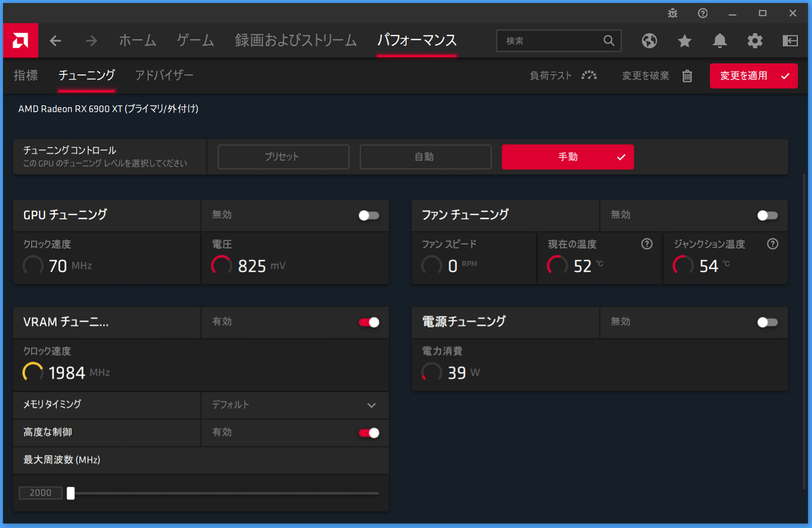Image resolution: width=812 pixels, height=528 pixels.
Task: Open notifications bell icon
Action: coord(719,41)
